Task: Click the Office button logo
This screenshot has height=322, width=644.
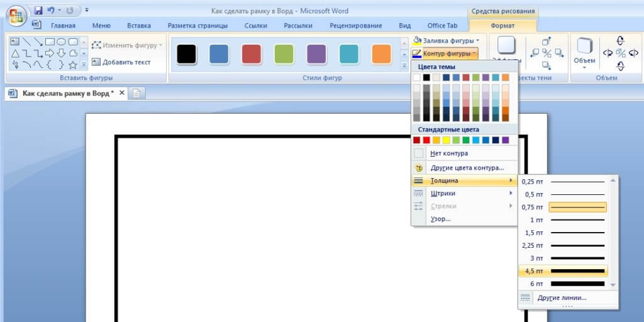Action: click(x=17, y=15)
